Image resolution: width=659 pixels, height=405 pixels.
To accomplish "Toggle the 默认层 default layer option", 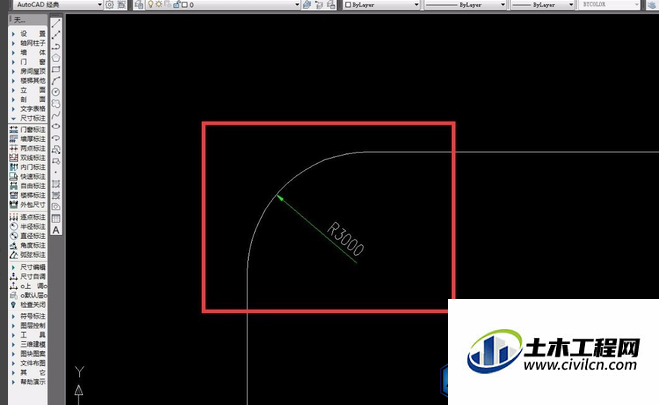I will coord(28,295).
